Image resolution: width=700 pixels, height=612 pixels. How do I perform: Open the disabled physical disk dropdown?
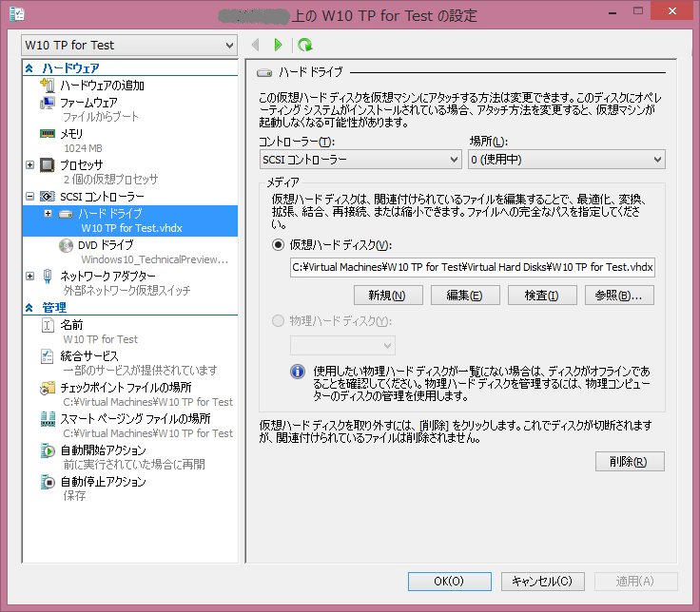click(342, 345)
